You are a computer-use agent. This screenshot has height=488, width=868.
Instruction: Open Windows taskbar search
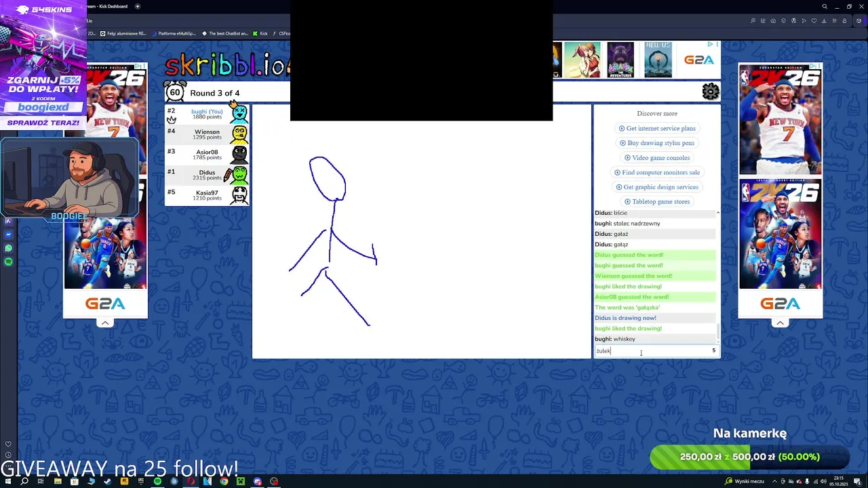pos(24,481)
